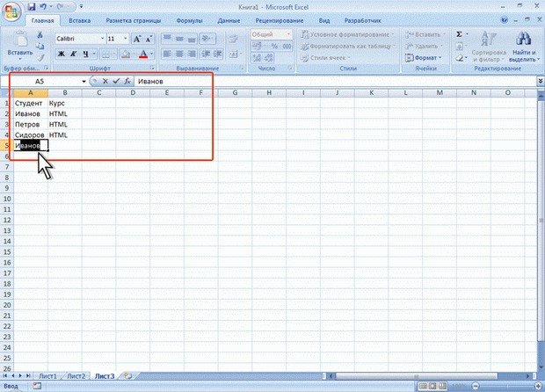The image size is (545, 392).
Task: Open Сортировка и фильтр button
Action: (x=489, y=47)
